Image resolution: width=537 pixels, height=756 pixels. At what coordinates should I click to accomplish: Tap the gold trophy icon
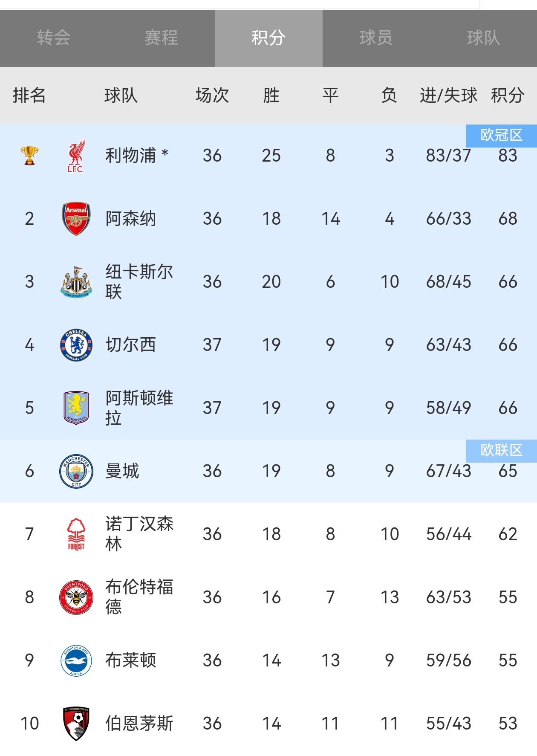coord(29,156)
